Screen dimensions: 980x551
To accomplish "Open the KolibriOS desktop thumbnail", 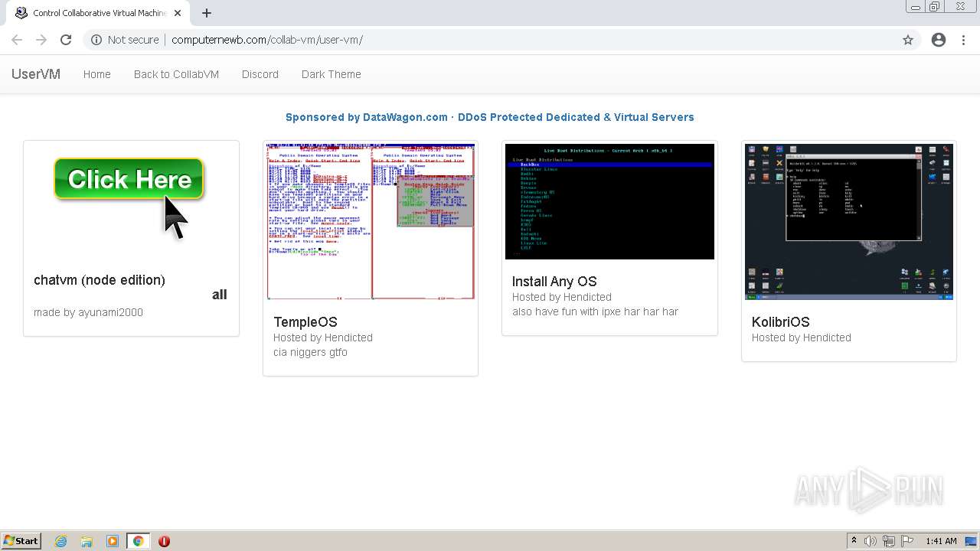I will pyautogui.click(x=849, y=222).
